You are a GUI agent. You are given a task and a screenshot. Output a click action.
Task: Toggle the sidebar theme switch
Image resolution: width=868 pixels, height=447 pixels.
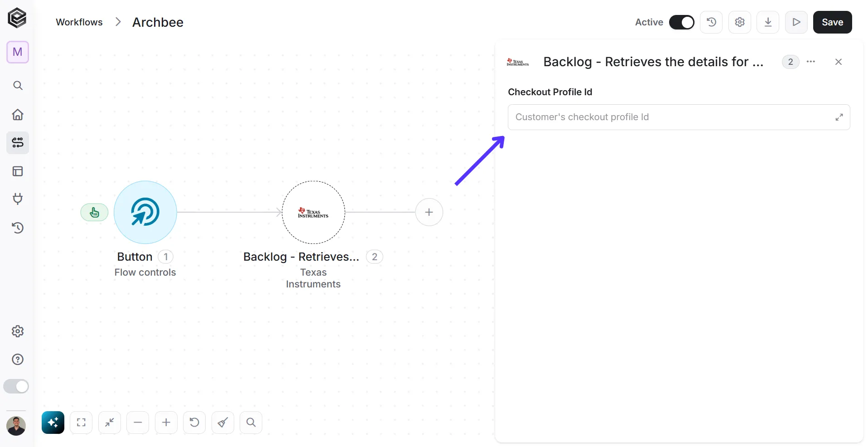click(16, 386)
